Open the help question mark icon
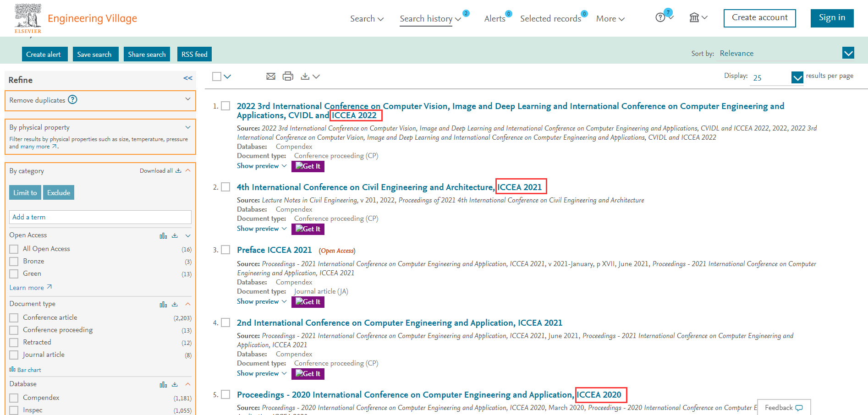The height and width of the screenshot is (415, 868). [x=660, y=18]
